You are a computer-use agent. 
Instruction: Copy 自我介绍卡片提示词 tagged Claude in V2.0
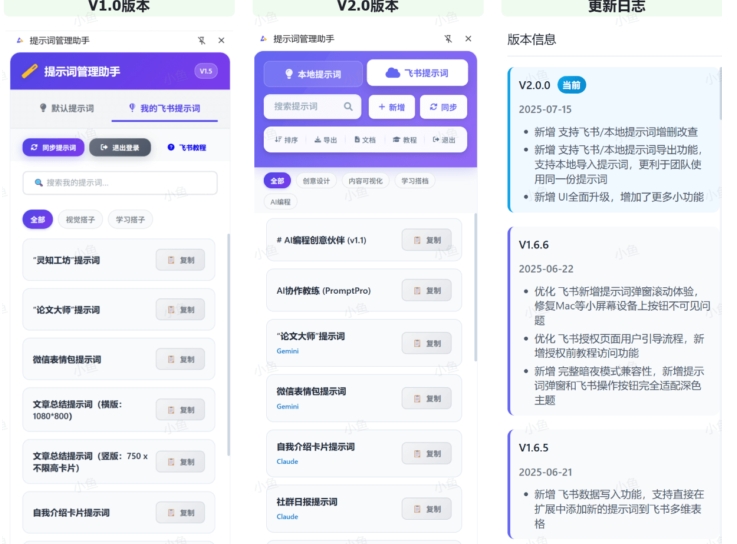pyautogui.click(x=427, y=453)
